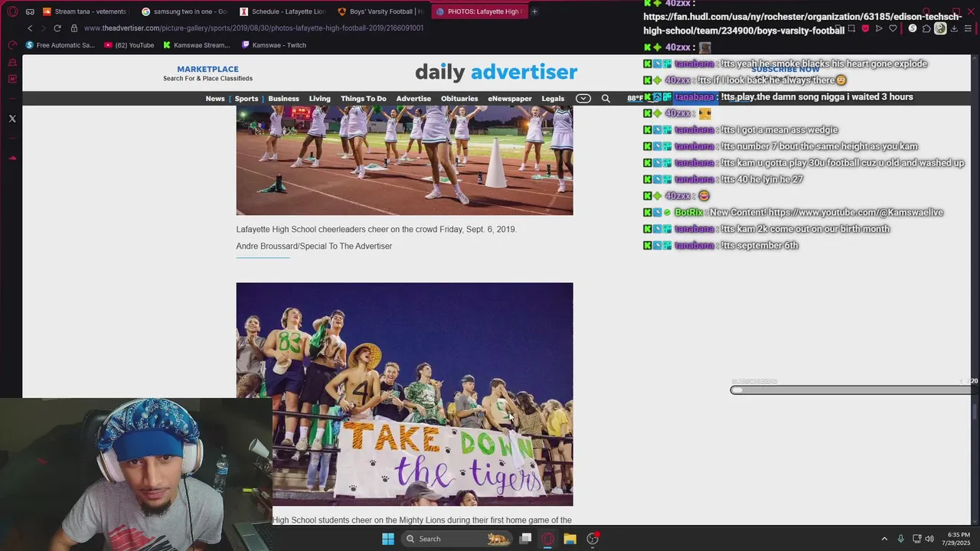Switch to Boys' Varsity Football tab
The image size is (980, 551).
coord(381,11)
